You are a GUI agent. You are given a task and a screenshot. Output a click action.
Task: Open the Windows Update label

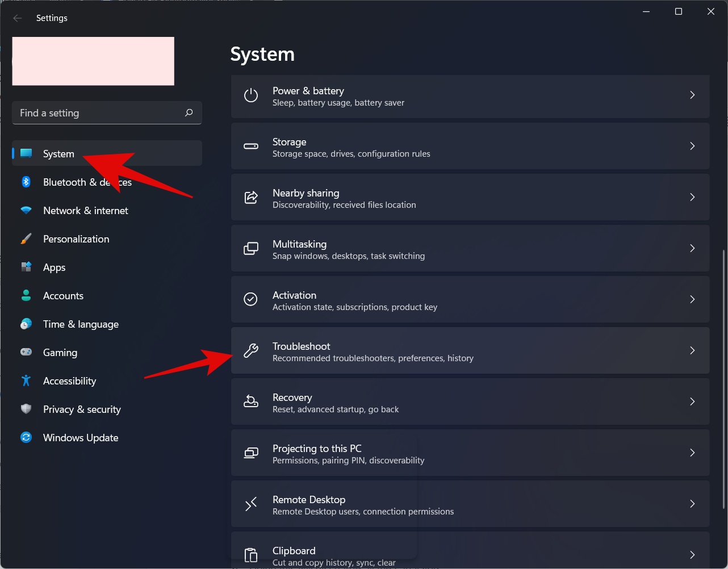click(x=81, y=438)
